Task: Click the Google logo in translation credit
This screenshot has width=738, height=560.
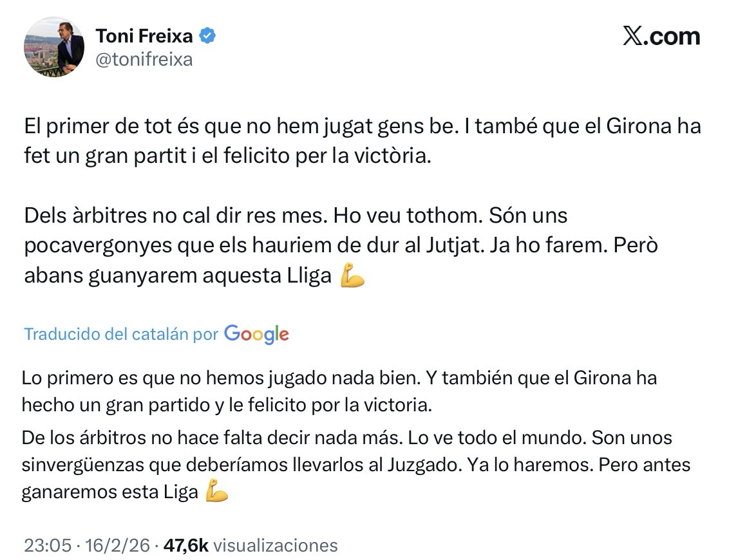Action: pyautogui.click(x=256, y=334)
